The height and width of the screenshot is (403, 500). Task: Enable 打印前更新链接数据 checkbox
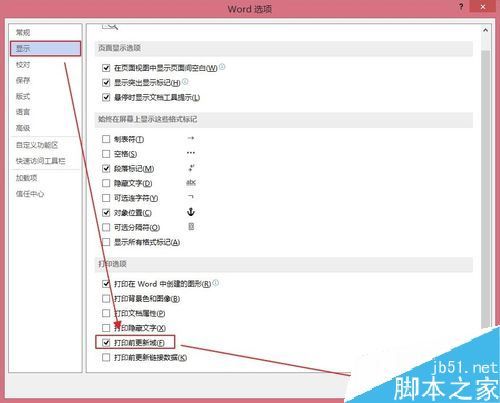click(106, 358)
